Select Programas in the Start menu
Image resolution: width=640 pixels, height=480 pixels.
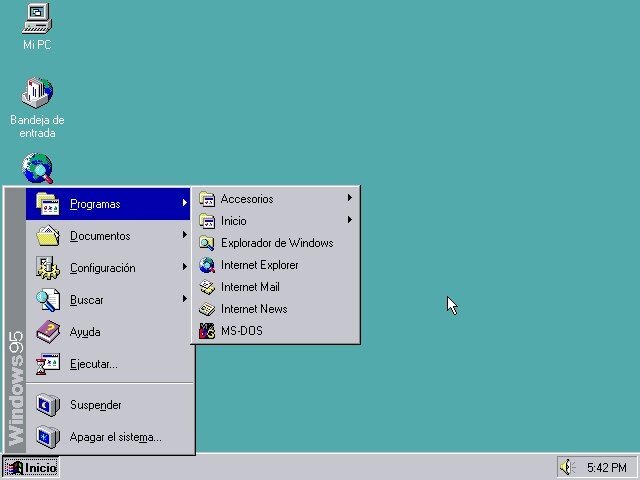tap(108, 204)
